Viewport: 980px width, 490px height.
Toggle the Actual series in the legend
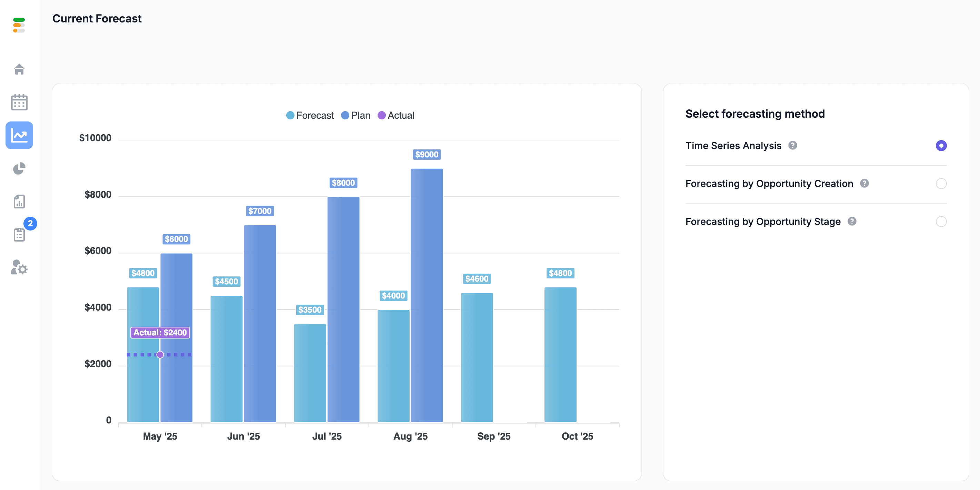click(x=396, y=115)
